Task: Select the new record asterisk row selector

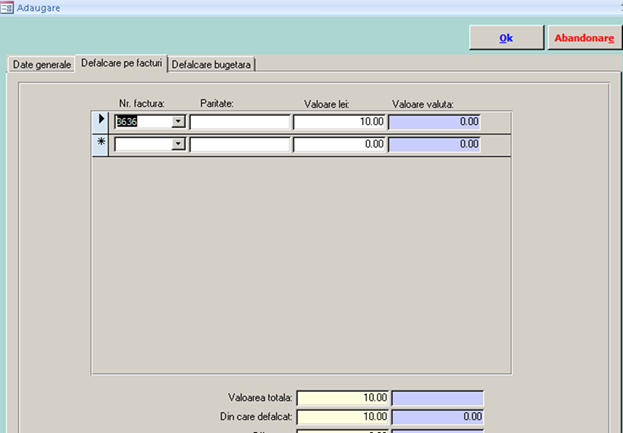Action: (101, 144)
